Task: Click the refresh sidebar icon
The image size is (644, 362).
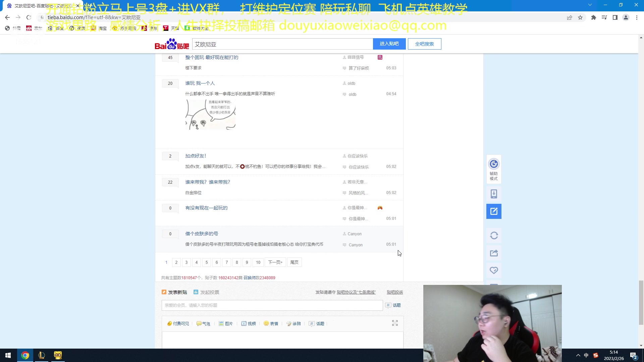Action: (x=494, y=236)
